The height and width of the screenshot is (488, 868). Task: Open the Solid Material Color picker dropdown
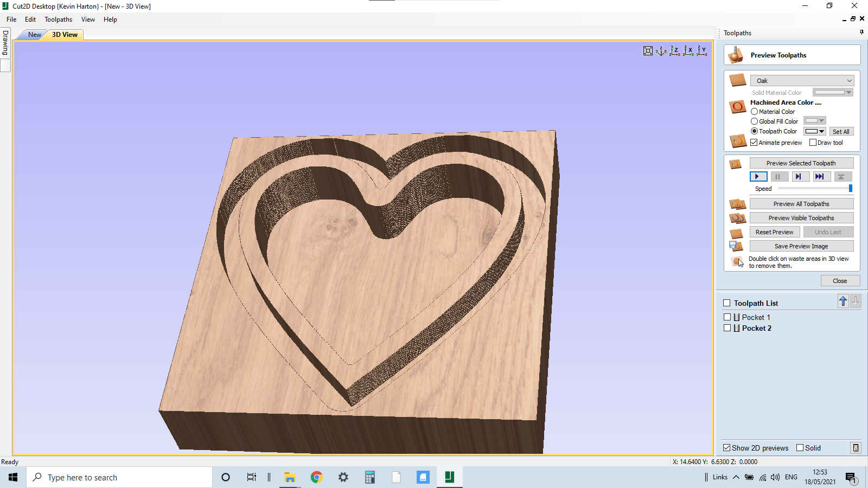pyautogui.click(x=833, y=93)
